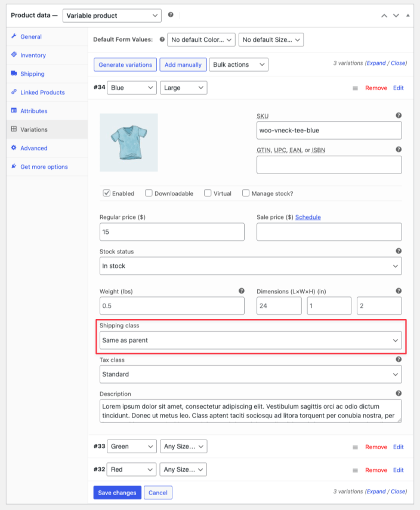
Task: Open the Linked Products tab
Action: coord(42,92)
